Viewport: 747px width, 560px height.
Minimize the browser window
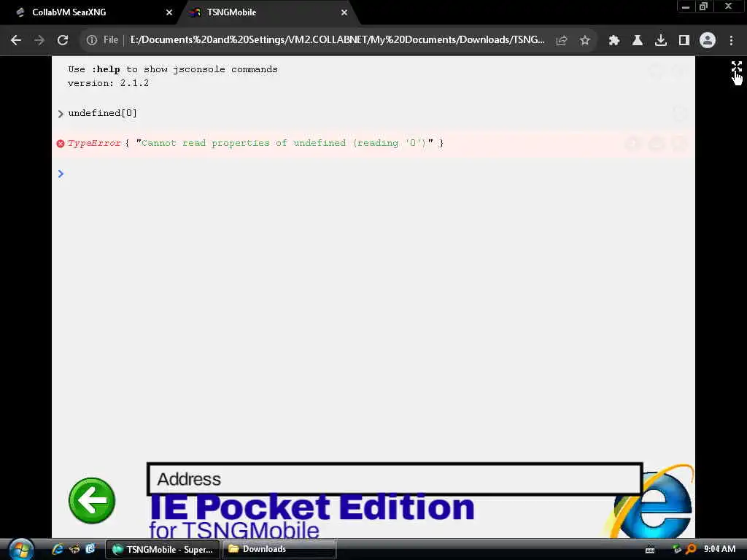686,7
